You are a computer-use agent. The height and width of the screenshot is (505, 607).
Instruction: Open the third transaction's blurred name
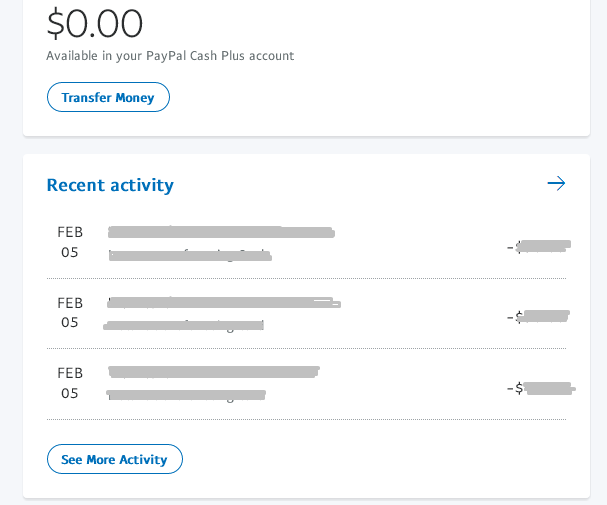[x=213, y=372]
